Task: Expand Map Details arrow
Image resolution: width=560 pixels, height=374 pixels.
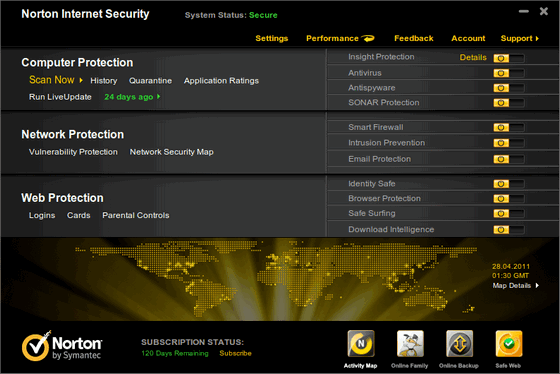Action: coord(537,285)
